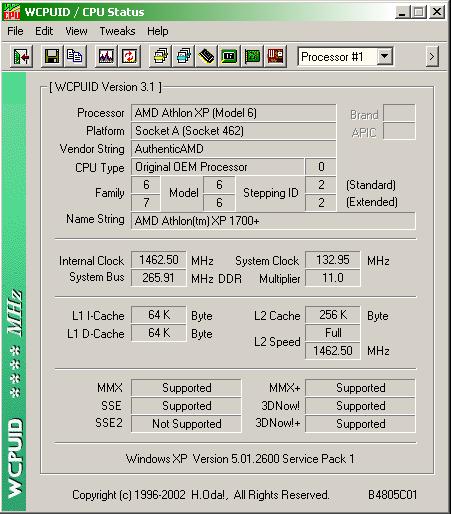Open the View menu
The height and width of the screenshot is (514, 451).
[x=76, y=31]
